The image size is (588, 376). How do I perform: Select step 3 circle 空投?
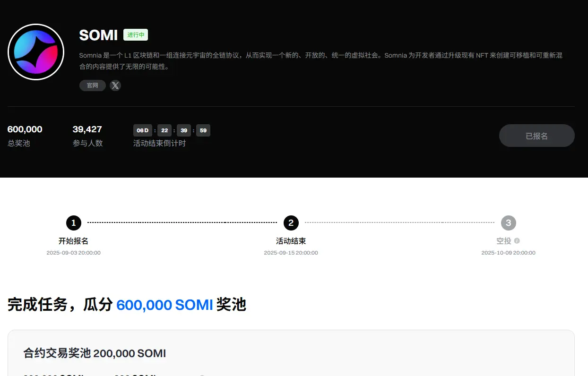[x=508, y=222]
